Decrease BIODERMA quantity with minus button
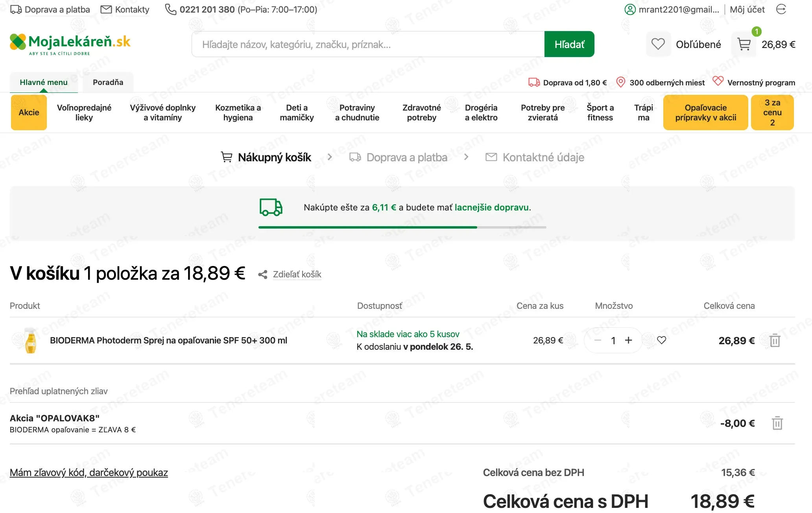 598,340
